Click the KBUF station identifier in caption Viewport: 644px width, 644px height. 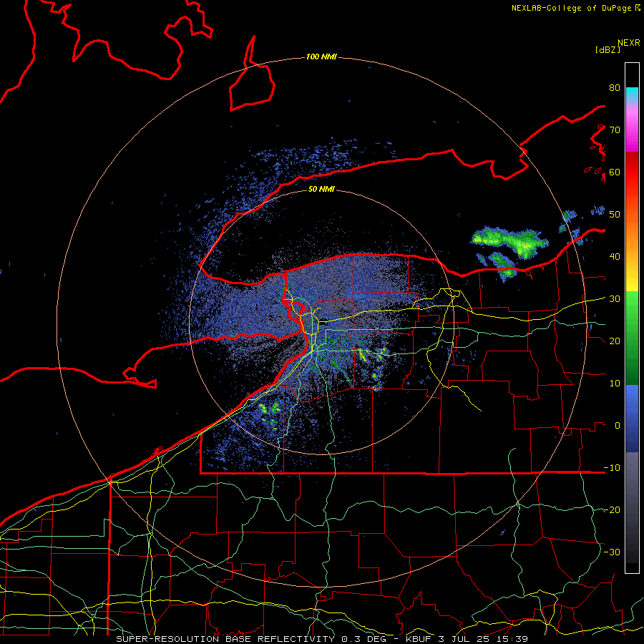pos(420,639)
